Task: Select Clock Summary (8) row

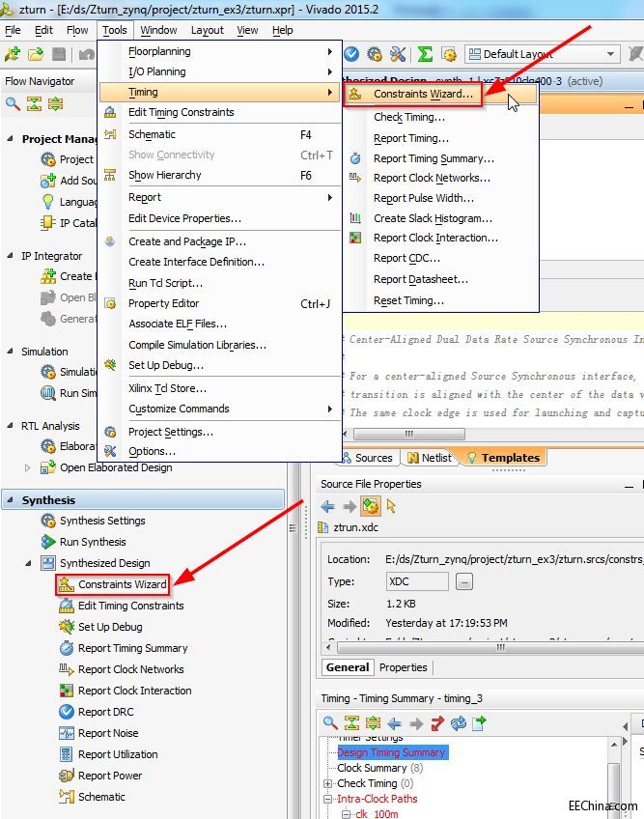Action: 380,769
